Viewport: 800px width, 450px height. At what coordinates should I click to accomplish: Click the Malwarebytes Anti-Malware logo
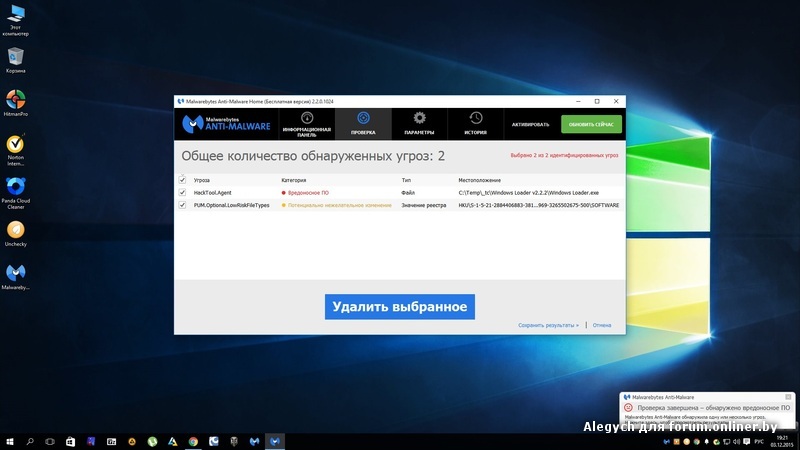click(x=227, y=124)
